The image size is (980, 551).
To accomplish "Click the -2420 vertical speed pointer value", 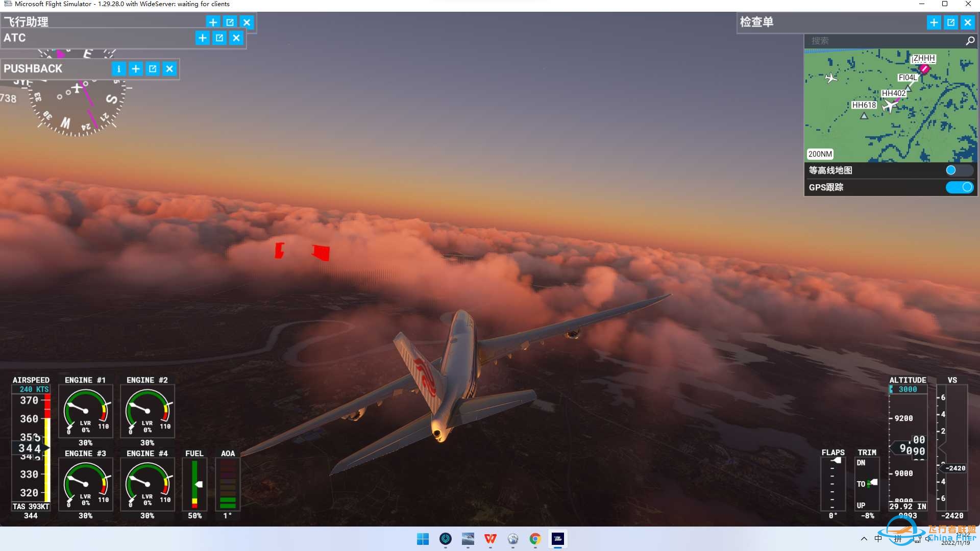I will (x=954, y=468).
